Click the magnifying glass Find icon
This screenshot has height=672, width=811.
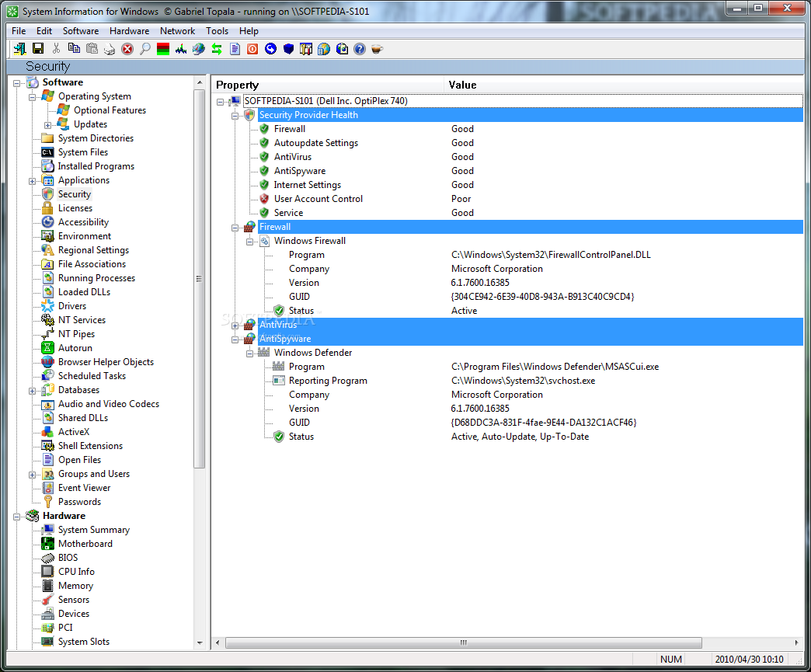[145, 49]
